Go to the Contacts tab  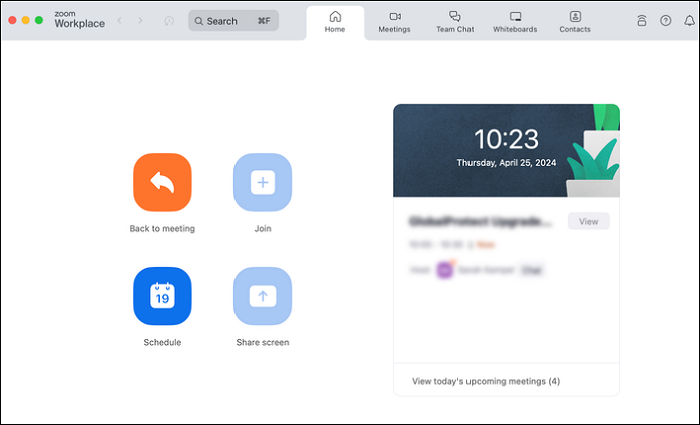575,21
